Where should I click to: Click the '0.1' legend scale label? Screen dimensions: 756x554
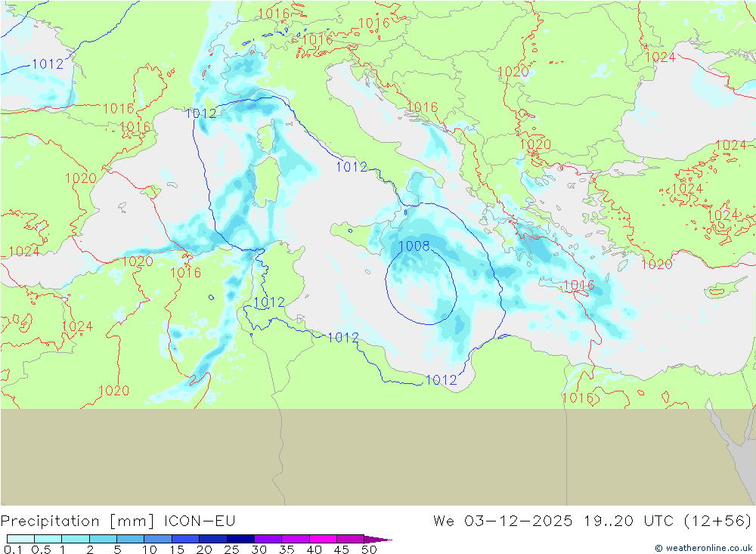pos(13,549)
